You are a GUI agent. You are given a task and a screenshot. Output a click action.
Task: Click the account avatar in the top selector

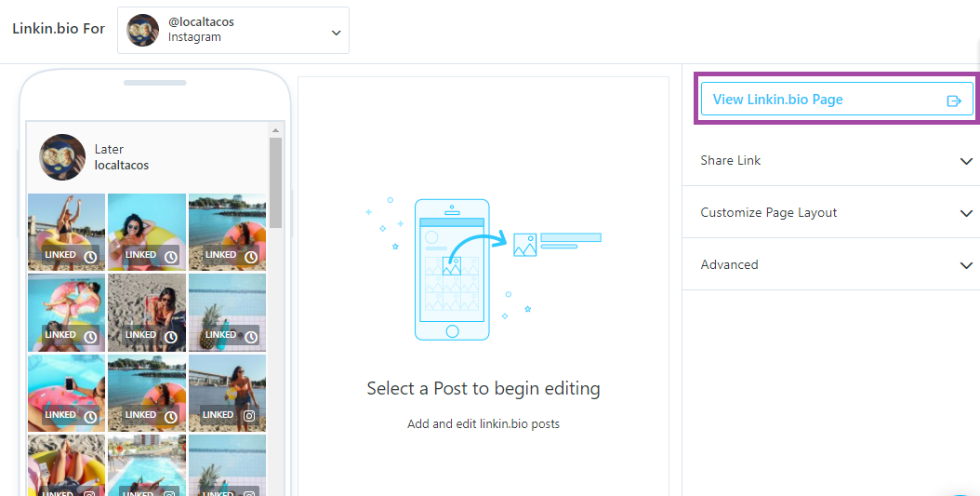143,30
